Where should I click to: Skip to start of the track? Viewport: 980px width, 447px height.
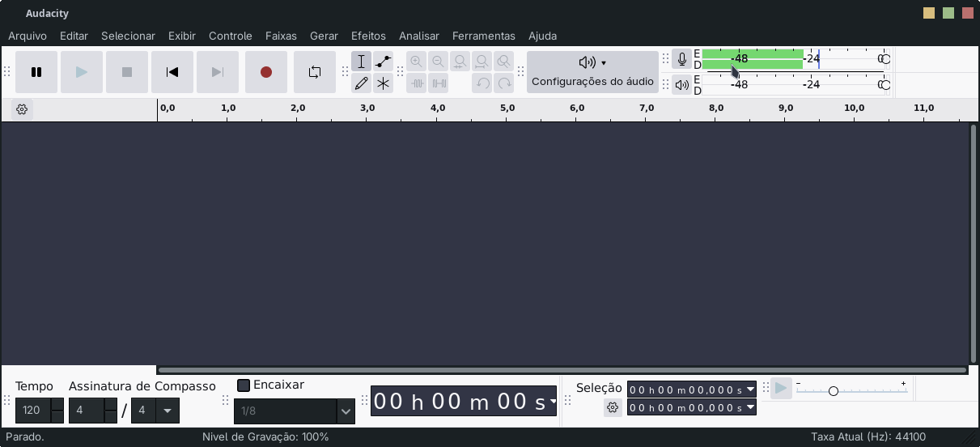pyautogui.click(x=172, y=72)
